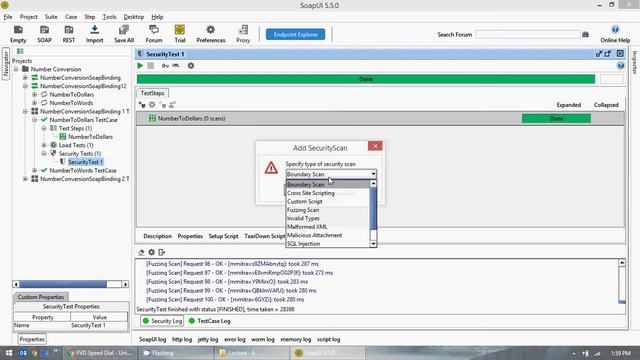
Task: Open the Endpoint Explorer
Action: click(x=296, y=34)
